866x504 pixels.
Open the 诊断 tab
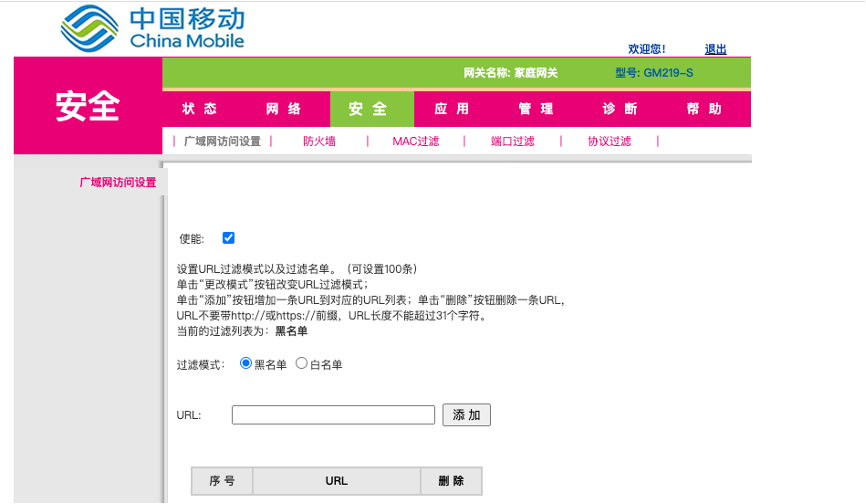click(x=620, y=109)
